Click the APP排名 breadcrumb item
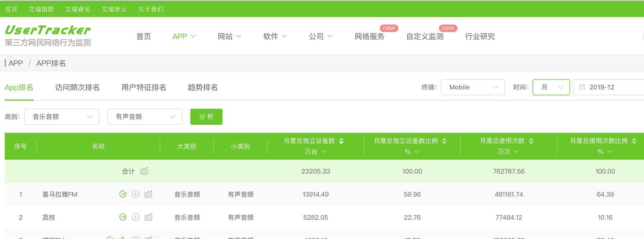Viewport: 644px width, 239px height. click(x=51, y=63)
